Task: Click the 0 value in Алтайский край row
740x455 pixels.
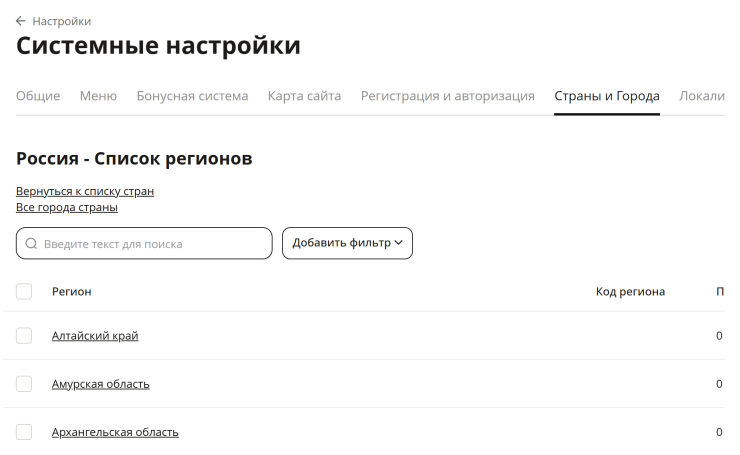Action: click(x=719, y=336)
